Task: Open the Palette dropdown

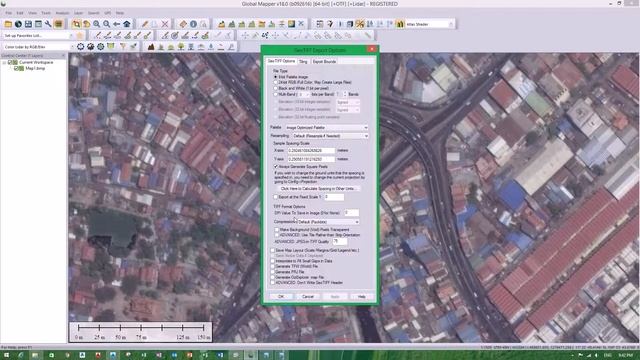Action: [327, 127]
